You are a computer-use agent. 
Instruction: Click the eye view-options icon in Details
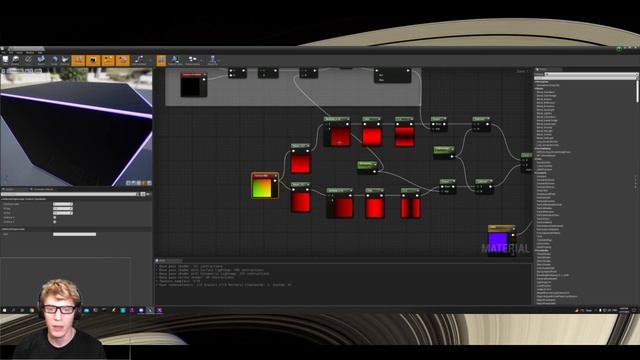(x=149, y=194)
